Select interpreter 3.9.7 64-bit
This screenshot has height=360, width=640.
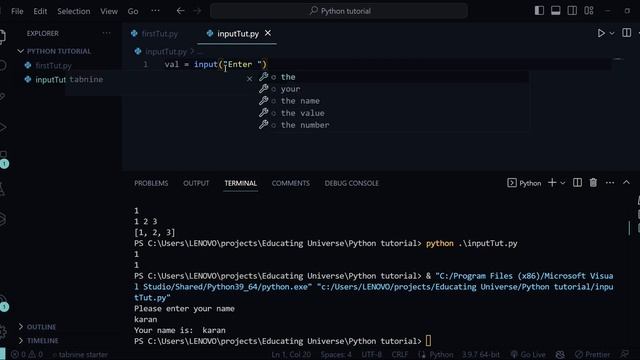pyautogui.click(x=480, y=355)
